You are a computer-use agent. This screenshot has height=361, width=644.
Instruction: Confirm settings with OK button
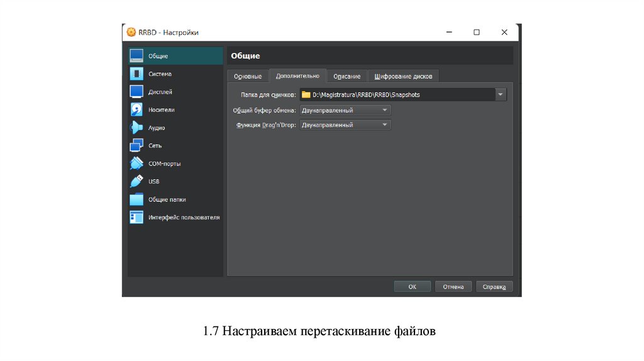tap(413, 287)
